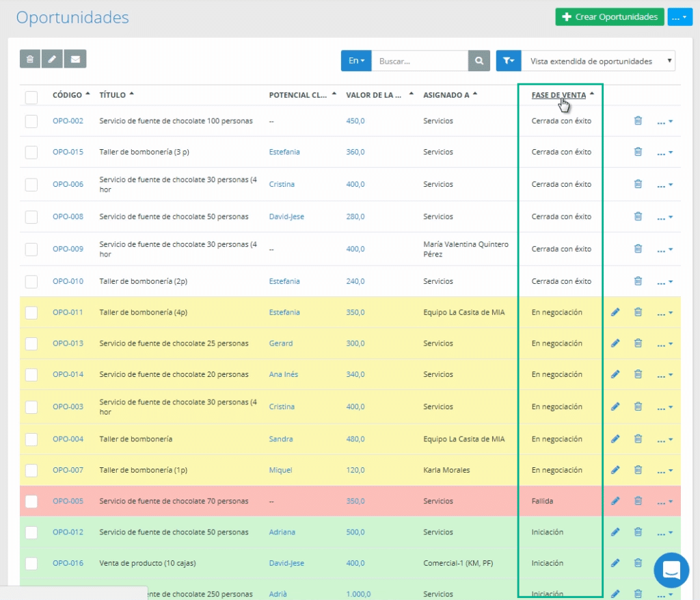
Task: Open the row actions dropdown for OPO-009
Action: pyautogui.click(x=664, y=250)
